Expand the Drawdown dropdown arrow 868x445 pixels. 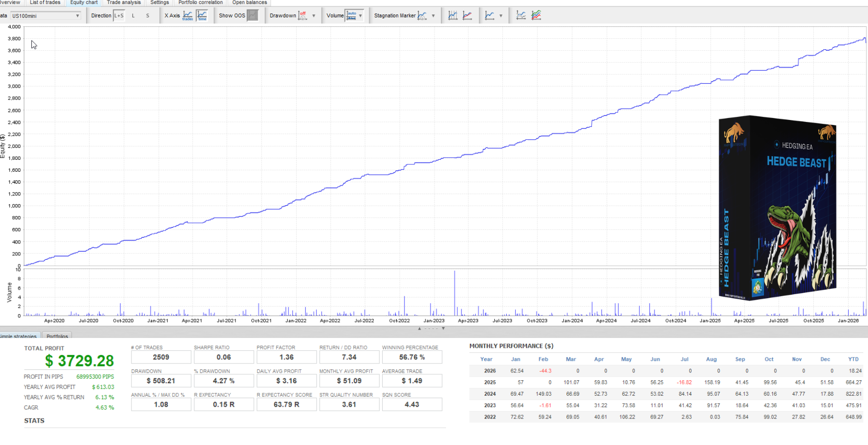314,16
